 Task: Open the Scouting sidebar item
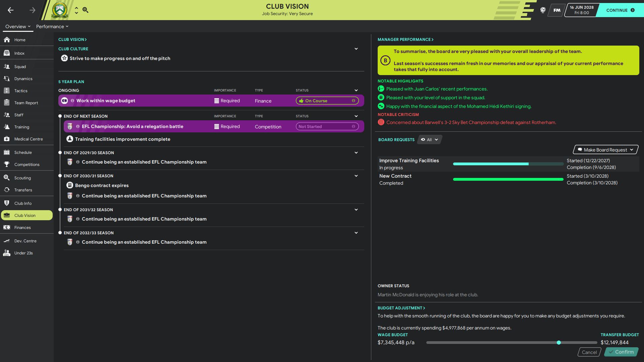[x=27, y=178]
